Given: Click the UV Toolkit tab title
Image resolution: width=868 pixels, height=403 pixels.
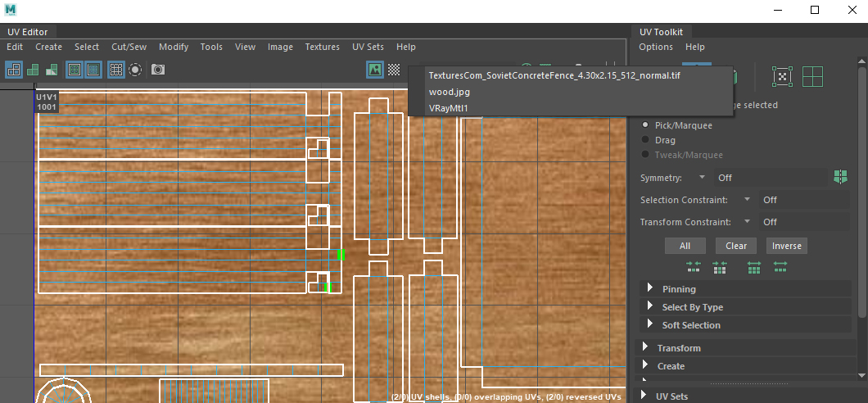Looking at the screenshot, I should 661,32.
